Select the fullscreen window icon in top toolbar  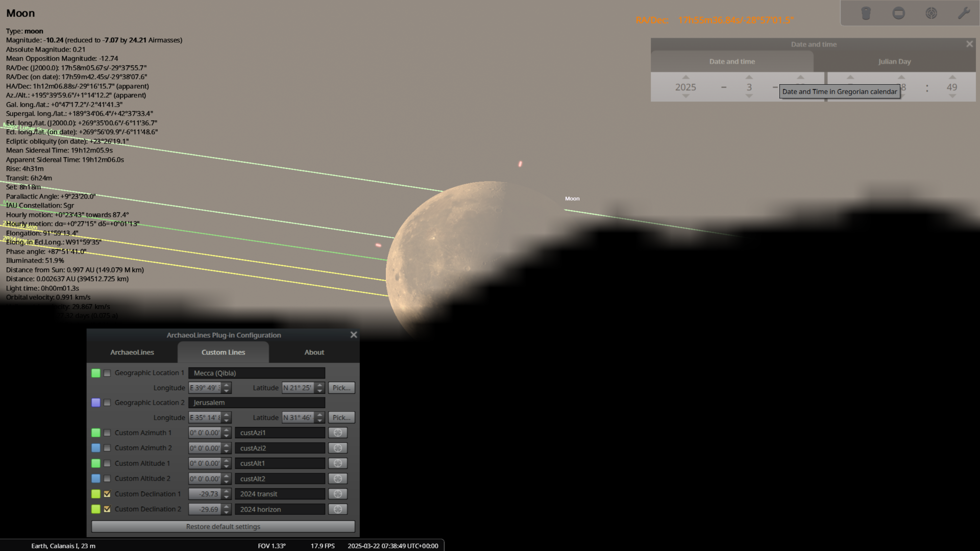click(898, 13)
